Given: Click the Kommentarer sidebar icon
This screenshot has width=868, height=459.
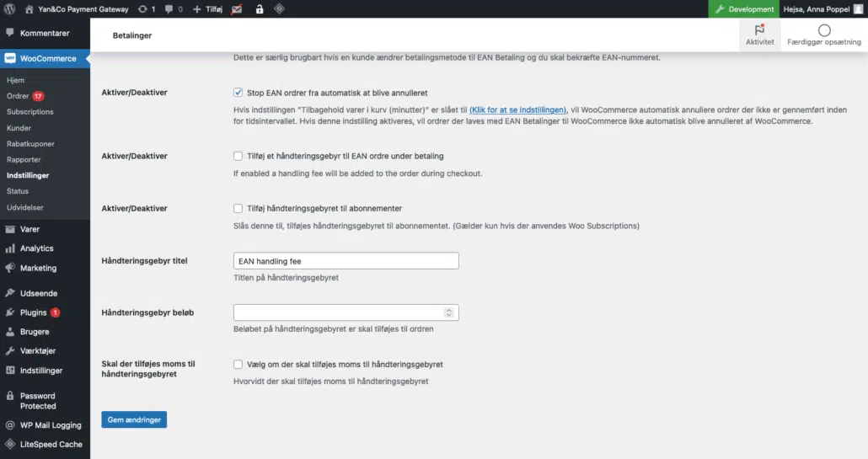Looking at the screenshot, I should pos(10,33).
